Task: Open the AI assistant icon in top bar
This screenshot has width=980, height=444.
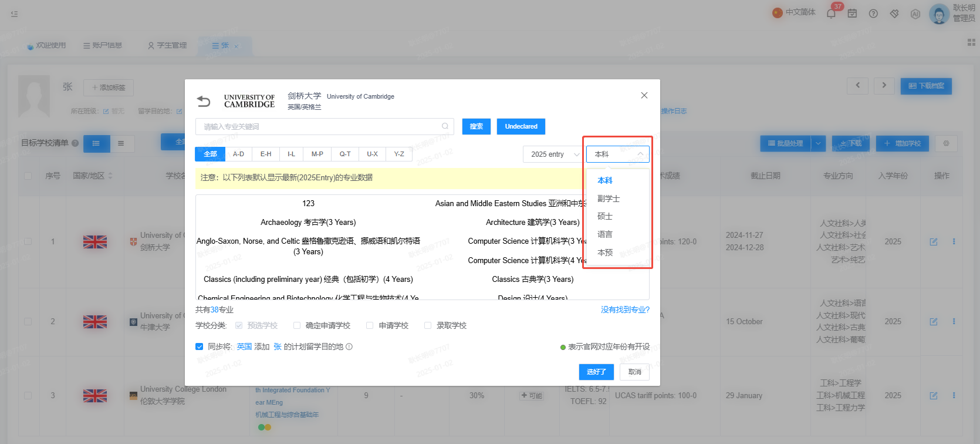Action: [x=915, y=14]
